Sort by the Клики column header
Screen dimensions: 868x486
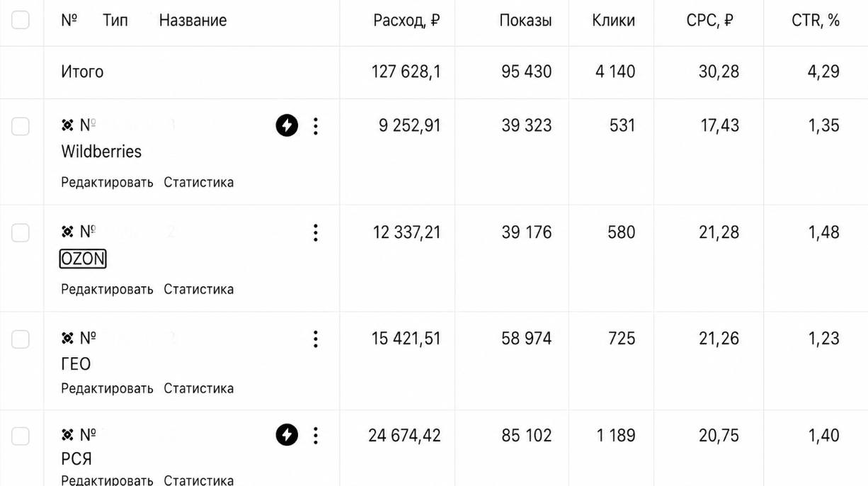[x=613, y=21]
